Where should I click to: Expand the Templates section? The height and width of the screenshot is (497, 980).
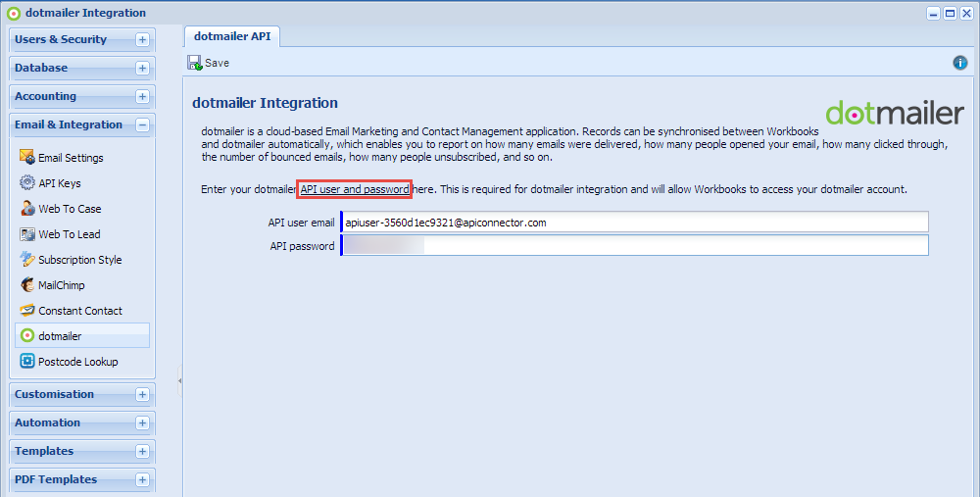click(142, 451)
